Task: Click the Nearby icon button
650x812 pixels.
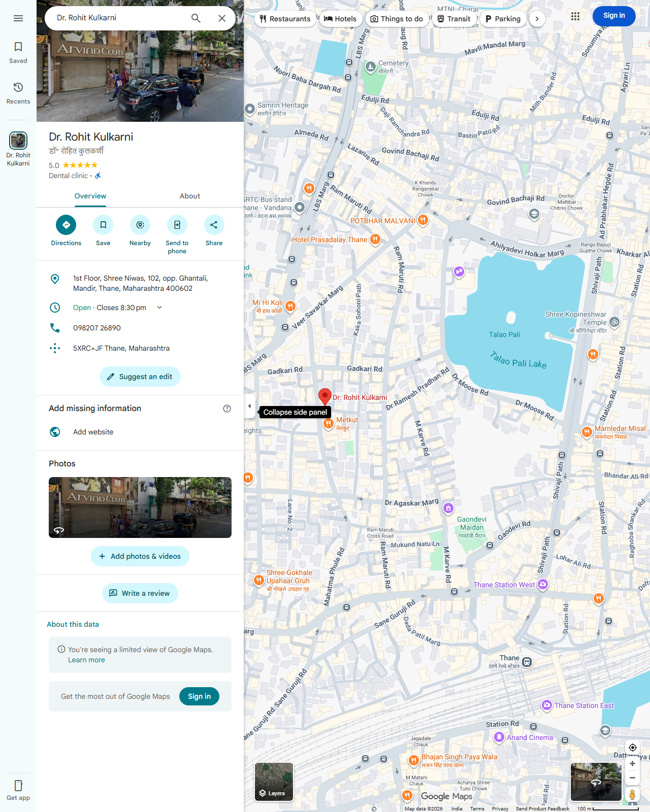Action: click(140, 225)
